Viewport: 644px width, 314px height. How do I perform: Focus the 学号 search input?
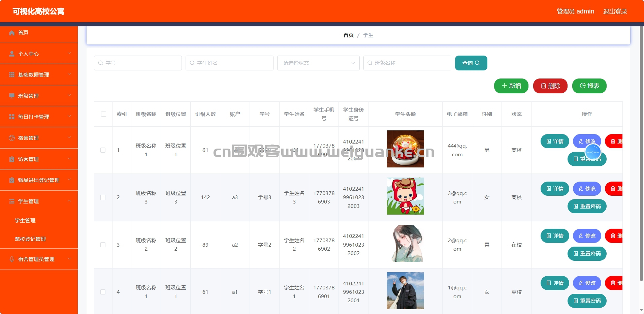click(x=138, y=63)
